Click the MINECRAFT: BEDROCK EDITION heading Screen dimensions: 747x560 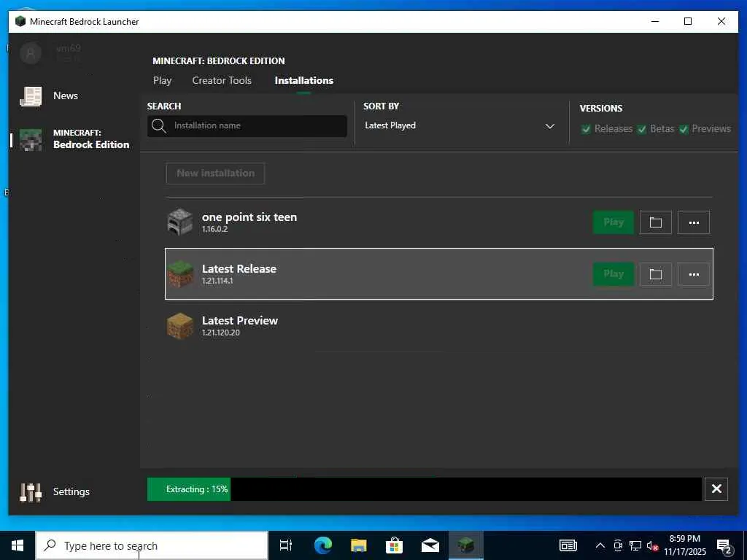[x=219, y=61]
